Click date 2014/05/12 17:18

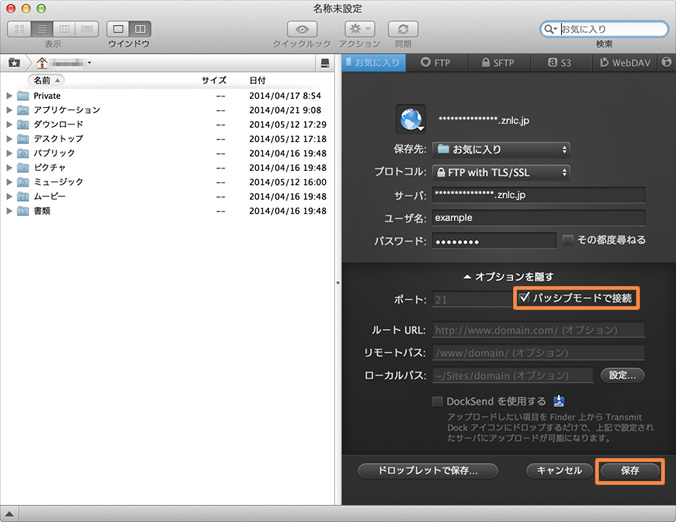(288, 139)
